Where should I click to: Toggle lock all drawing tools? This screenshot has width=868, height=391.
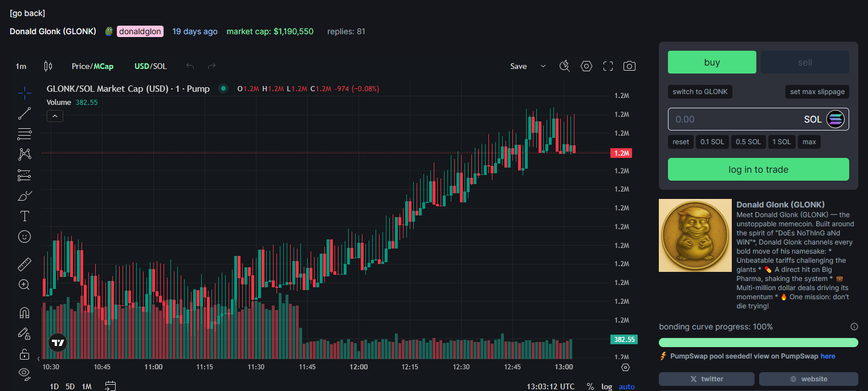(25, 354)
